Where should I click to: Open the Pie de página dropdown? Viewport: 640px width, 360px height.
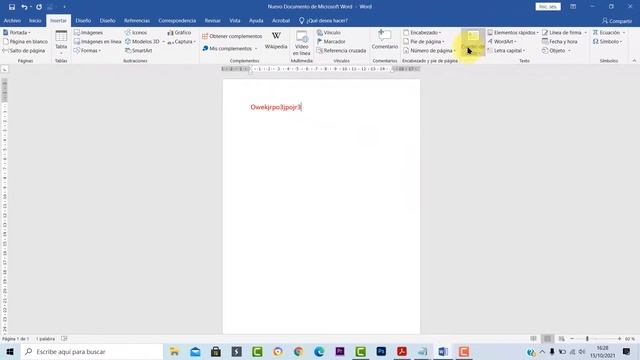(x=424, y=42)
